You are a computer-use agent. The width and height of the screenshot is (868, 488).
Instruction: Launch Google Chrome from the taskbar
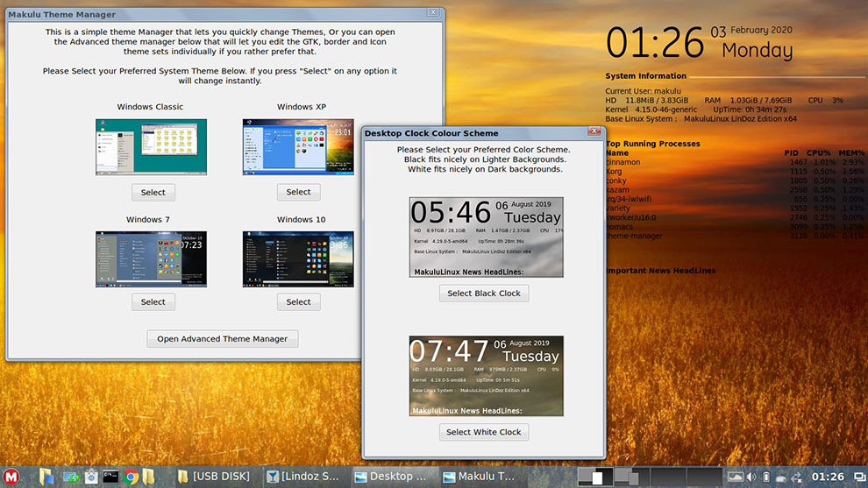tap(132, 477)
